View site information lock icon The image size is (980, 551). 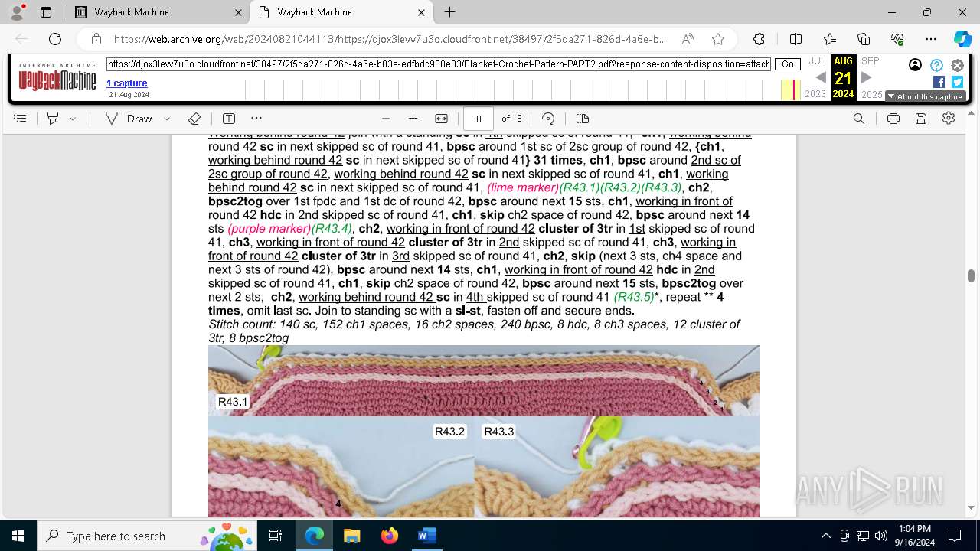tap(96, 39)
